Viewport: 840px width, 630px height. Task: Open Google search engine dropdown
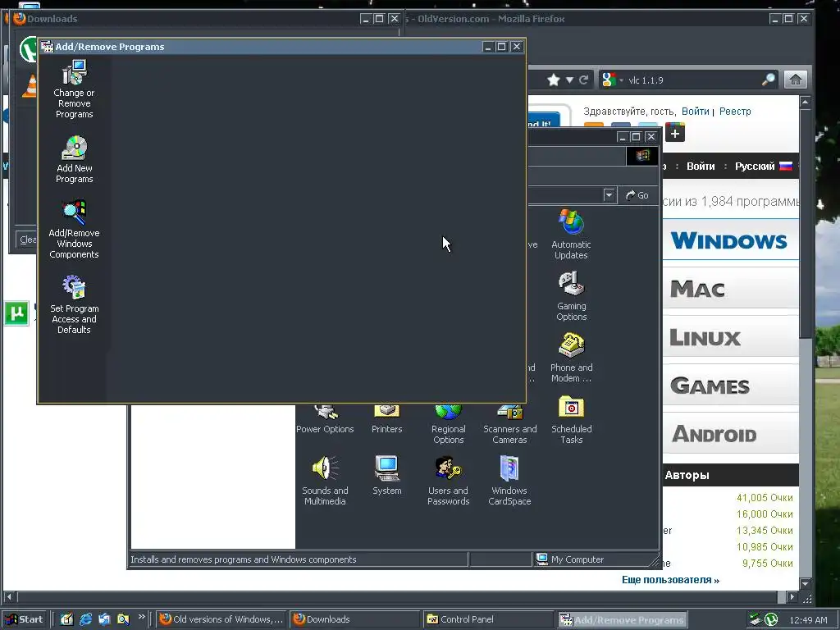(x=612, y=80)
